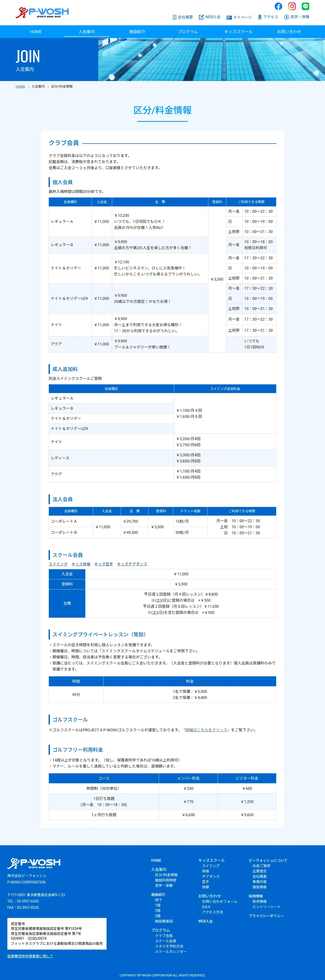Jump to キッズ体操 school link
This screenshot has width=325, height=980.
81,564
